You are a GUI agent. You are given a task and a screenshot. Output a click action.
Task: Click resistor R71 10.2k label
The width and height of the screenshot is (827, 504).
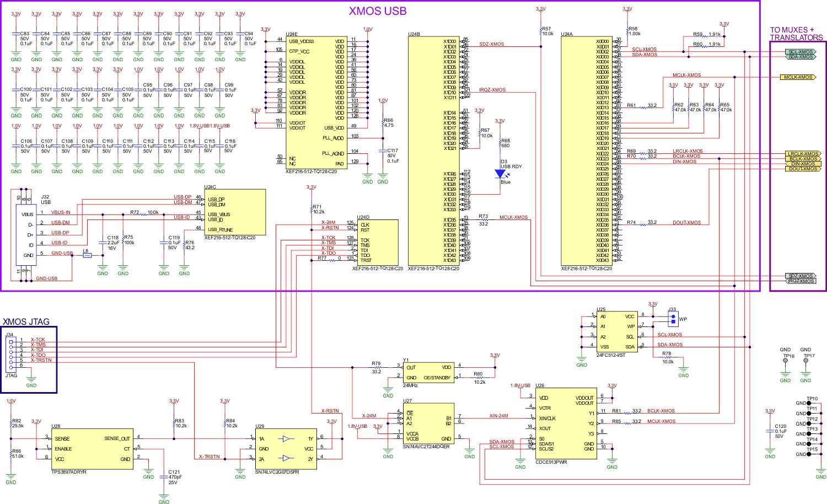319,210
